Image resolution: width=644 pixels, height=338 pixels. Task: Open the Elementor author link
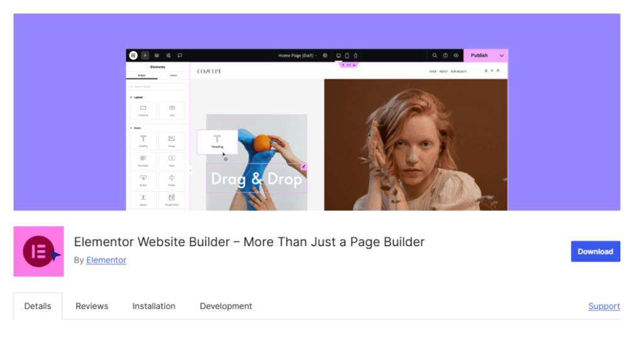(106, 260)
